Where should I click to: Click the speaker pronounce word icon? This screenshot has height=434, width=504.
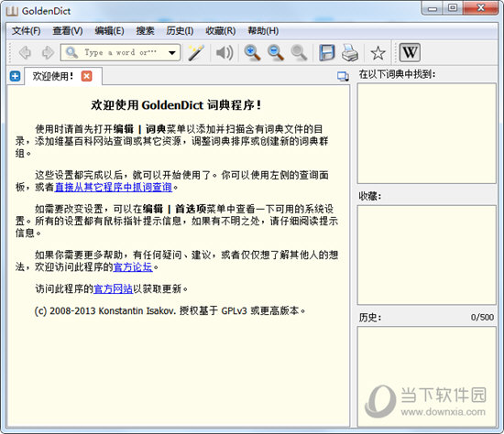click(225, 52)
